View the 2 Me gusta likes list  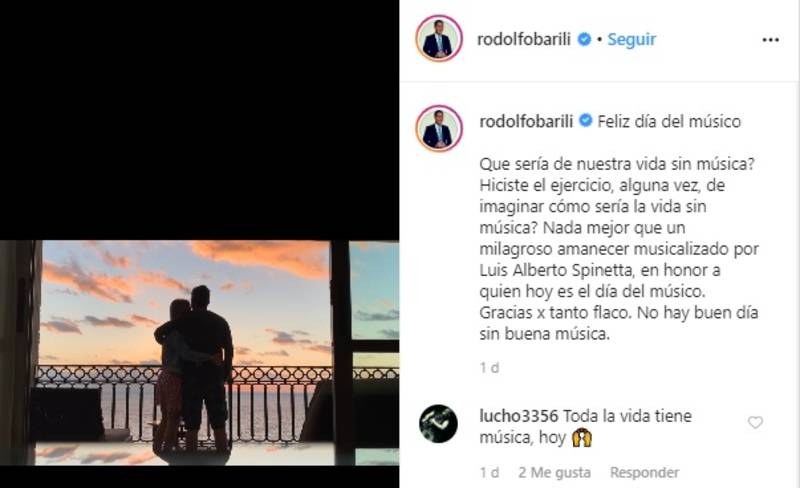(555, 473)
